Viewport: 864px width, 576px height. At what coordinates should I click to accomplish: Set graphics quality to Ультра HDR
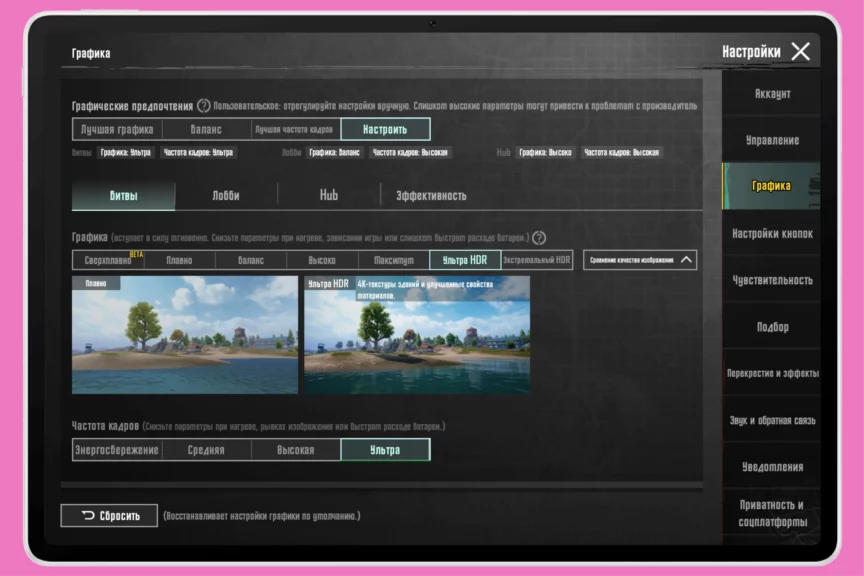[x=464, y=260]
